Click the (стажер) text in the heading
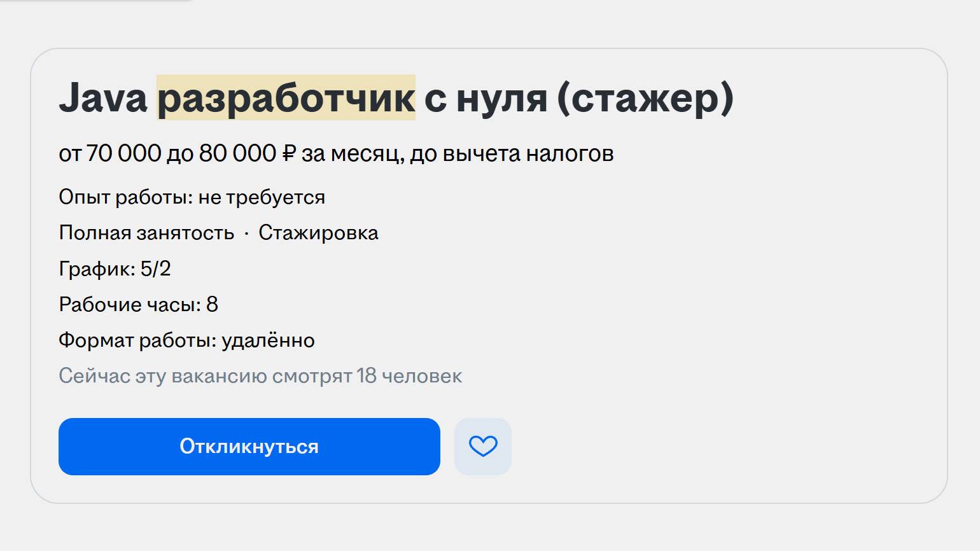The image size is (980, 551). (x=645, y=99)
